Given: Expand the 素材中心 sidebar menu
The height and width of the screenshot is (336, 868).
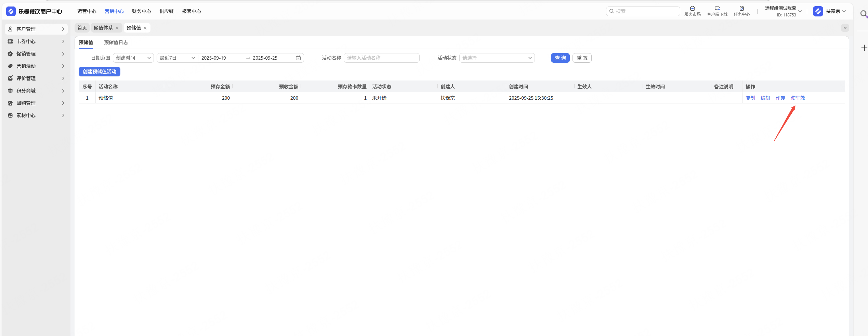Looking at the screenshot, I should (63, 115).
